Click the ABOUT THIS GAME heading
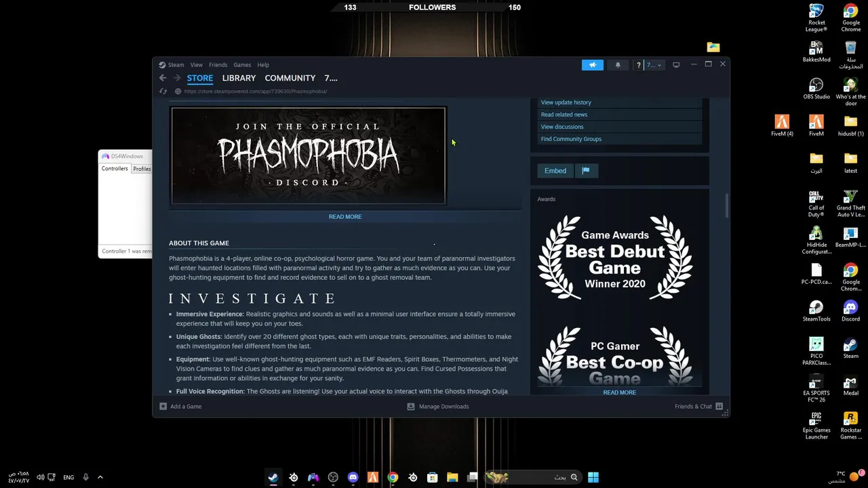Viewport: 868px width, 488px height. (x=199, y=243)
